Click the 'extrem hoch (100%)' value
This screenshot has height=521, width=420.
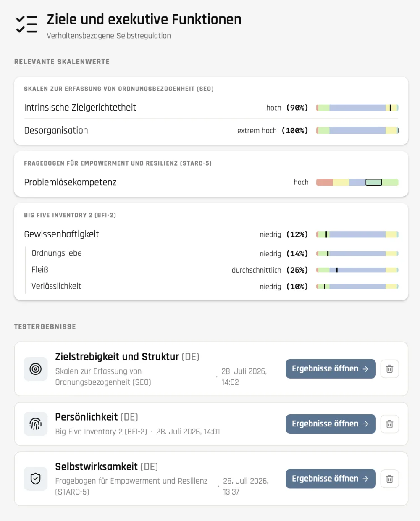[x=273, y=131]
